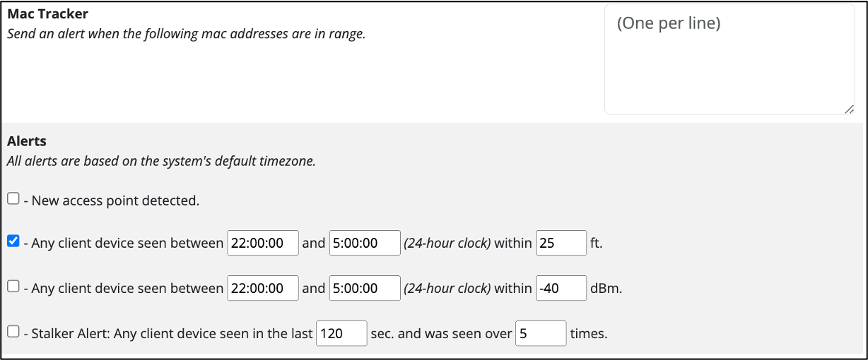This screenshot has width=868, height=360.
Task: Enable the New access point detected checkbox
Action: (x=13, y=199)
